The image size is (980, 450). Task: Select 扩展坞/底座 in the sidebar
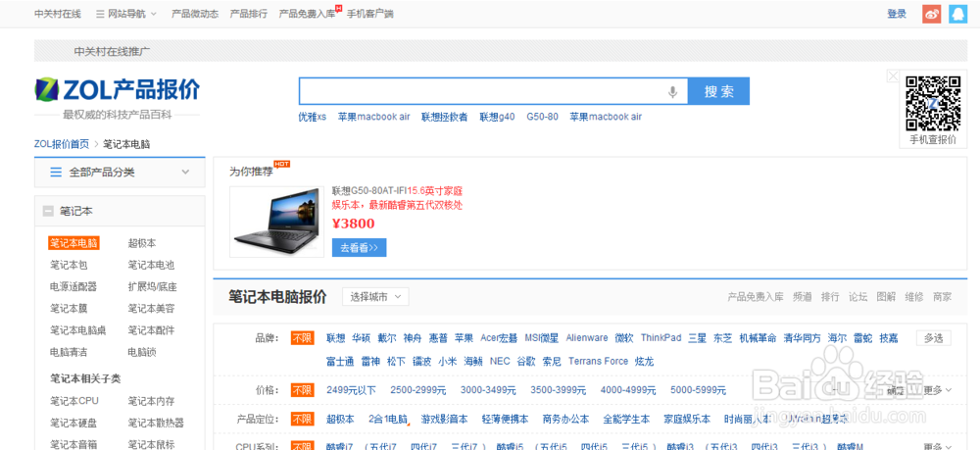pos(153,287)
